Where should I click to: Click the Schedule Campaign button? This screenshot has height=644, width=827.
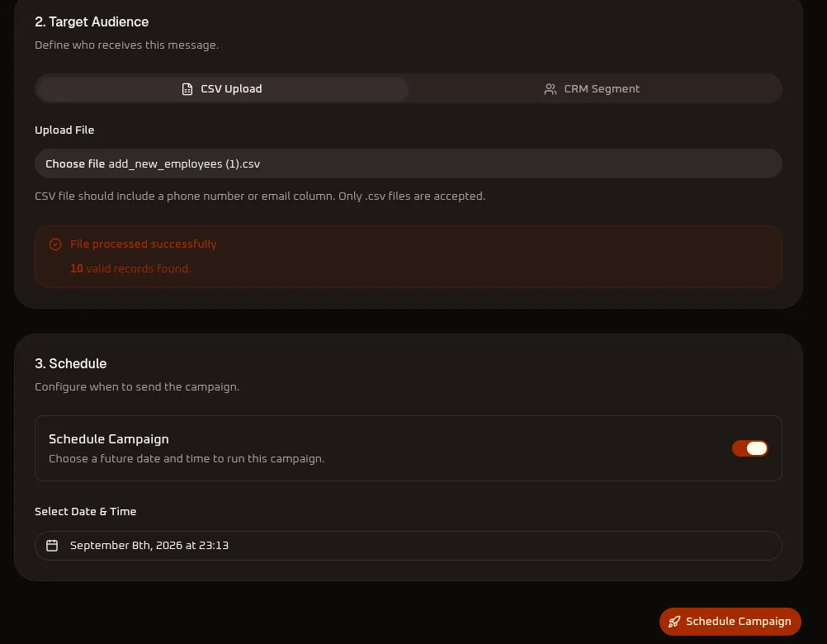click(730, 622)
